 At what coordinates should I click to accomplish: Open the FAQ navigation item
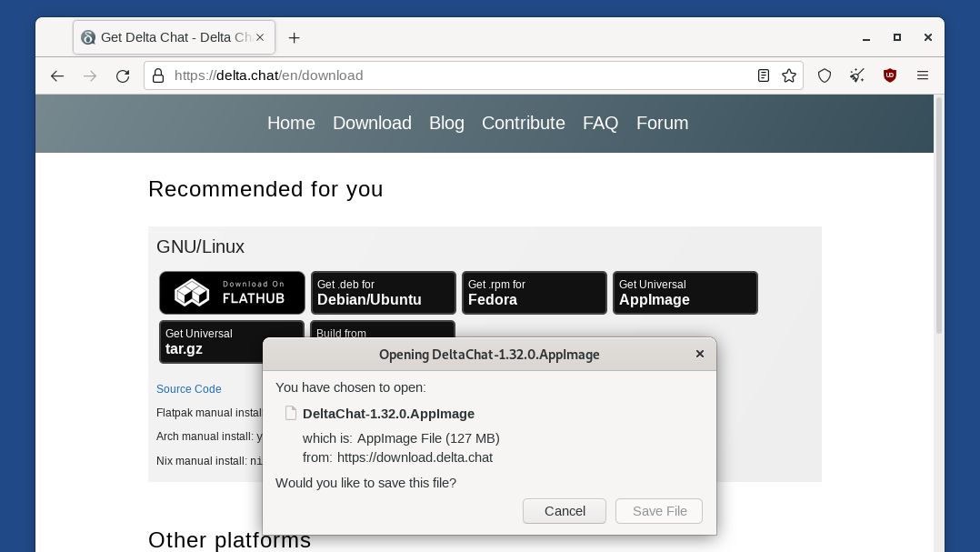[x=601, y=123]
